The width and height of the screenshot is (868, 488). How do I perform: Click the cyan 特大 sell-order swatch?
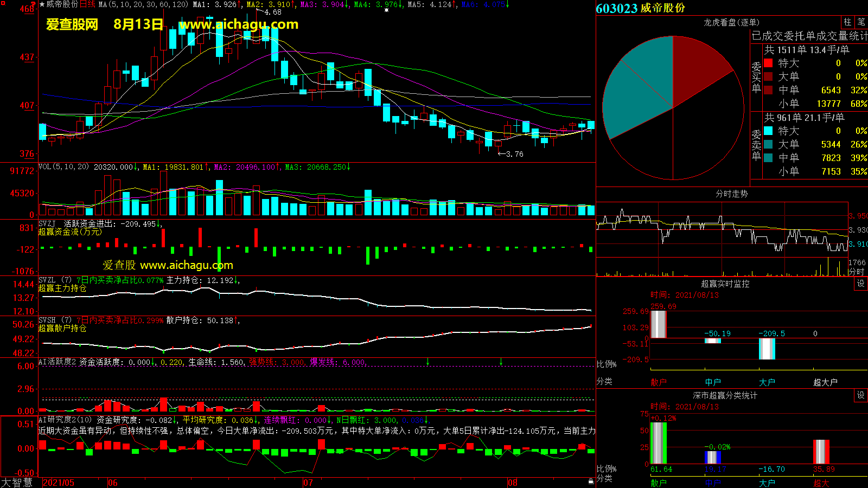tap(768, 131)
